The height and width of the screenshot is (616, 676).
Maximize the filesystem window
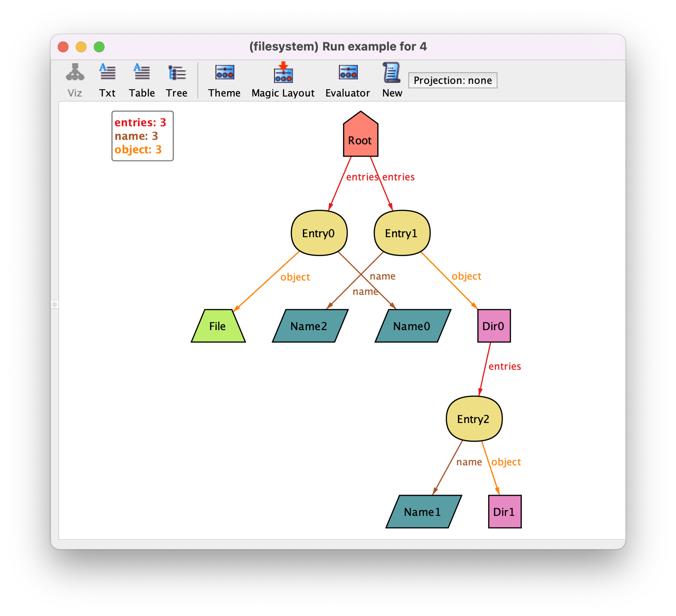pos(99,47)
